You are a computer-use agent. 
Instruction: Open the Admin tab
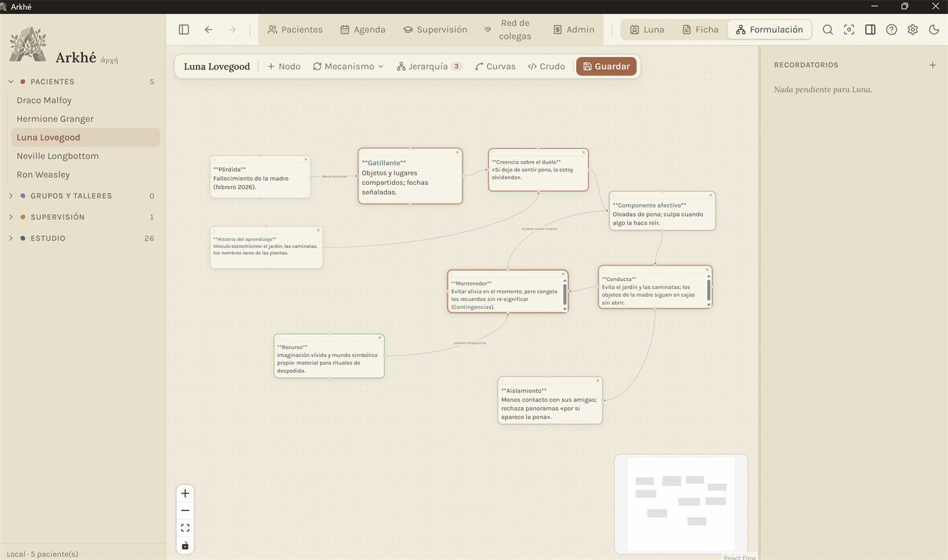click(573, 29)
